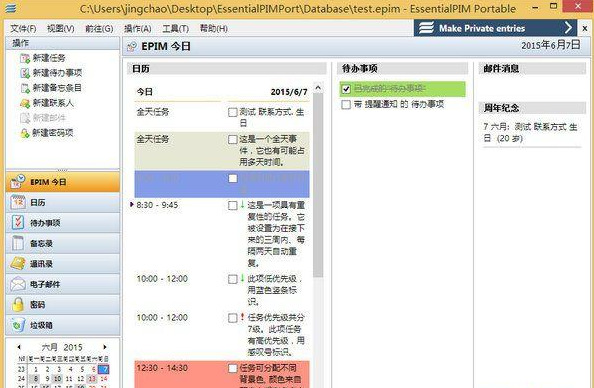Screen dimensions: 594x388
Task: Open the 工具(T) menu
Action: tap(175, 29)
